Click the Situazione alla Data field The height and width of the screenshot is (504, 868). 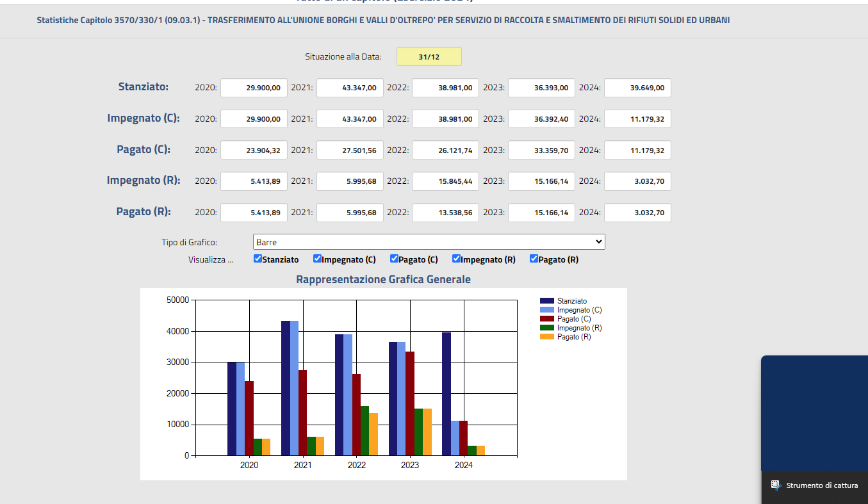(x=429, y=56)
